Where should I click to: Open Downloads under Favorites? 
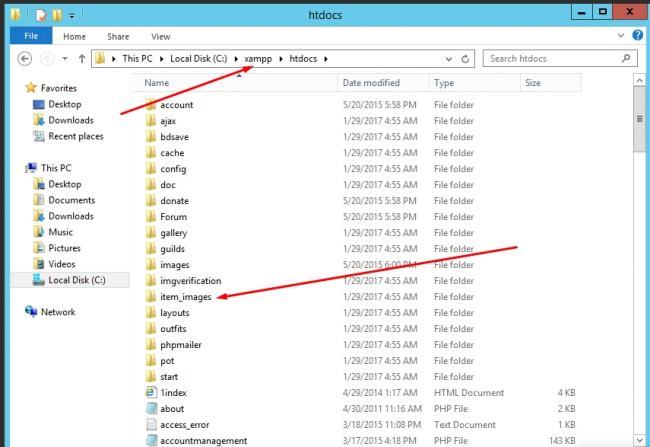71,120
